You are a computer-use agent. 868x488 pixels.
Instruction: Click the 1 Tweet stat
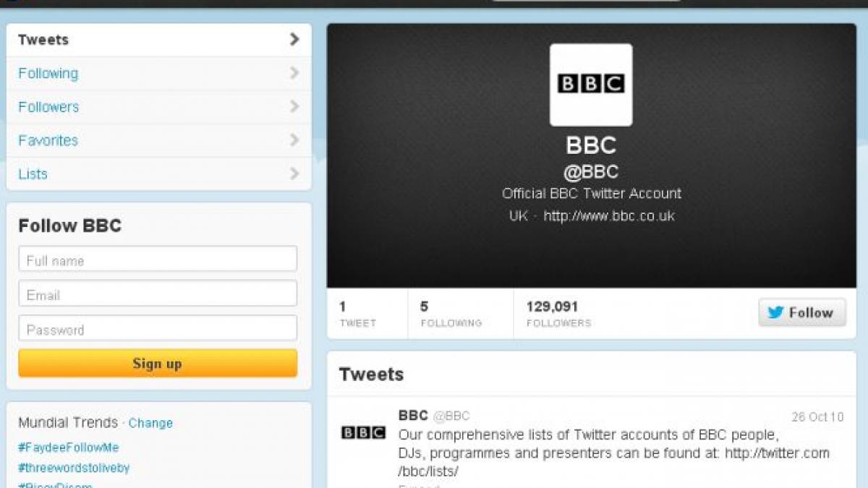tap(357, 314)
